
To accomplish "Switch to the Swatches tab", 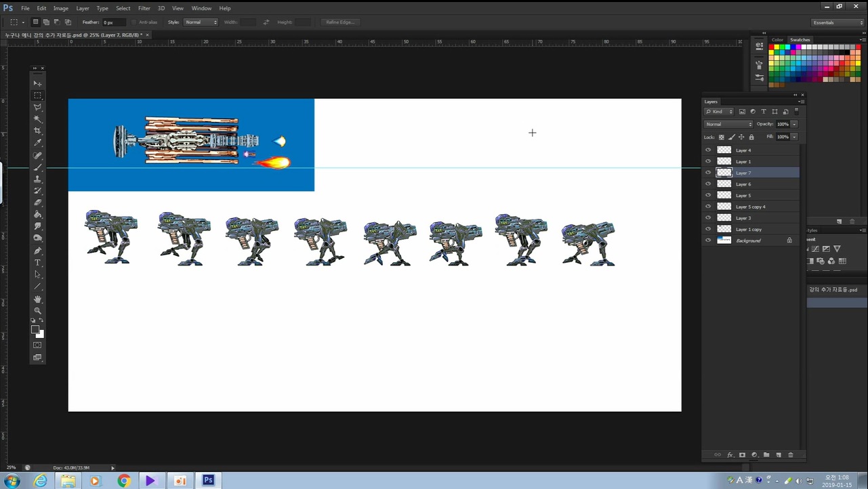I will (x=800, y=40).
